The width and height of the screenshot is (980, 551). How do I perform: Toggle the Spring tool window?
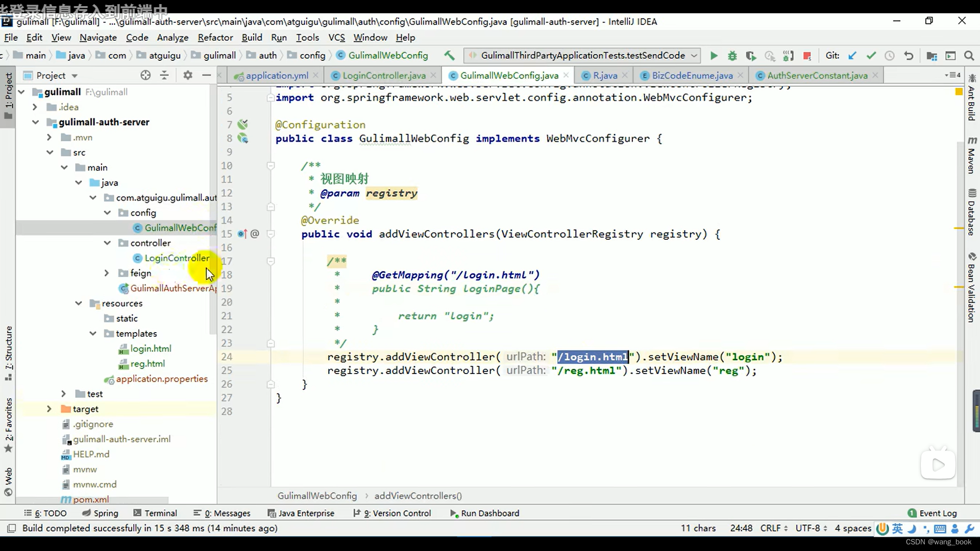pyautogui.click(x=100, y=513)
